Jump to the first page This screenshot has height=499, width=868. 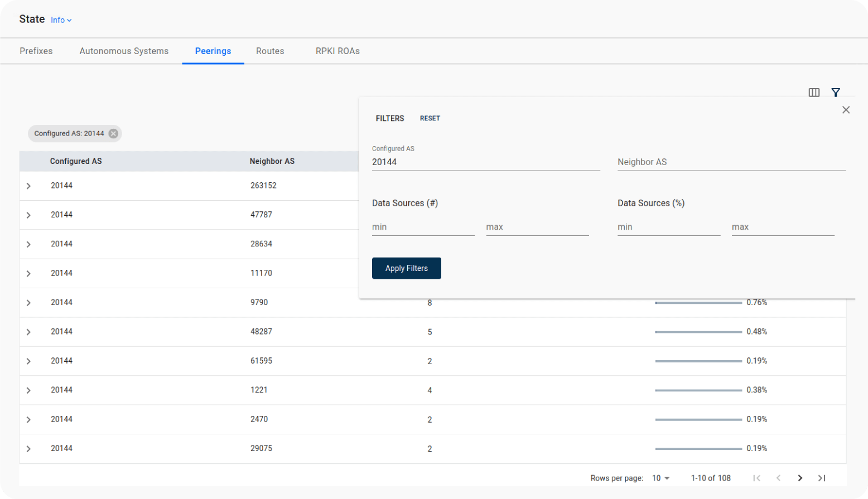coord(756,478)
